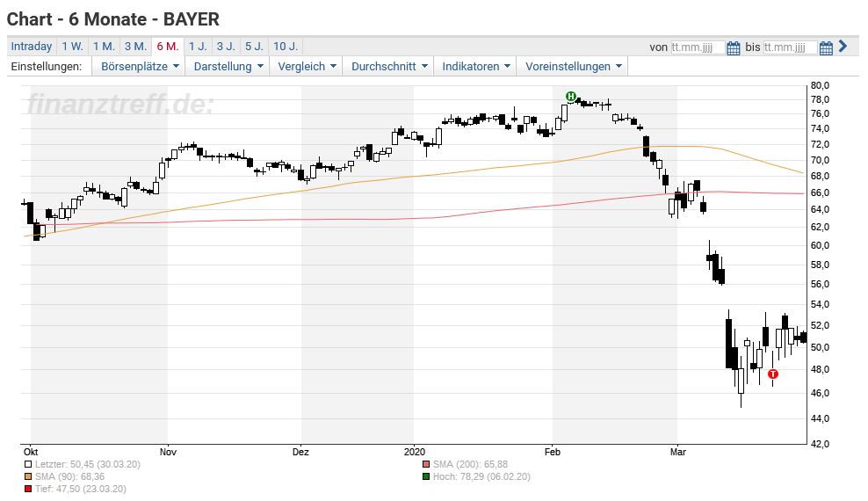Screen dimensions: 868x501
Task: Click the 'Tief: 47,50 (23.03.20)' legend text
Action: click(81, 490)
